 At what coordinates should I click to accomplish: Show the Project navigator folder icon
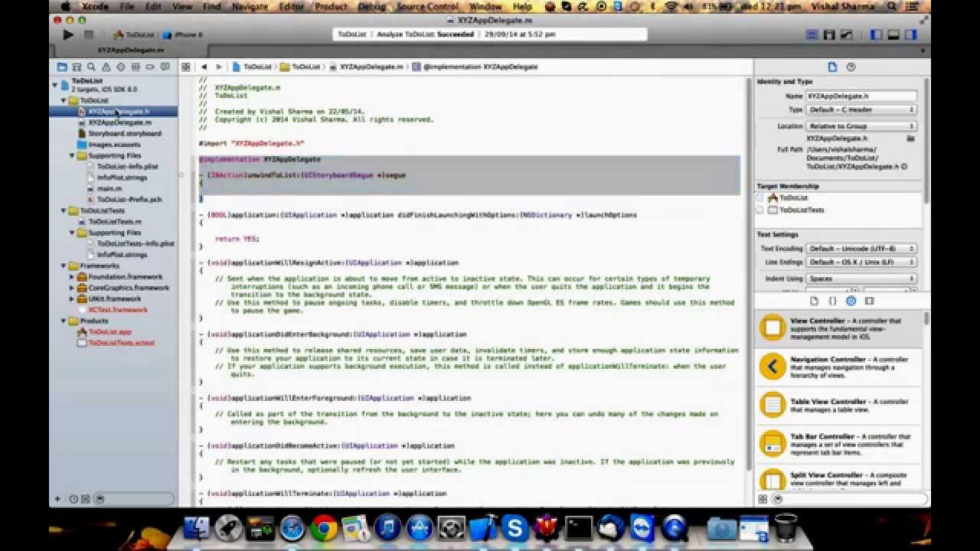click(62, 67)
